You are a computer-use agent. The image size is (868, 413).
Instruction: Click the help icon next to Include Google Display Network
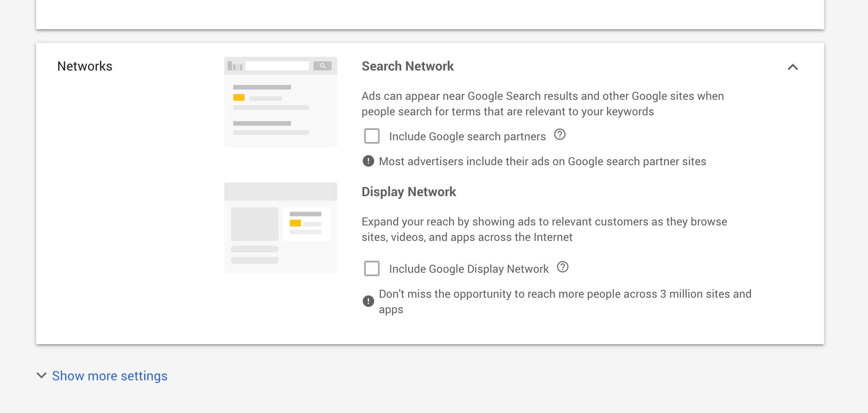tap(563, 268)
